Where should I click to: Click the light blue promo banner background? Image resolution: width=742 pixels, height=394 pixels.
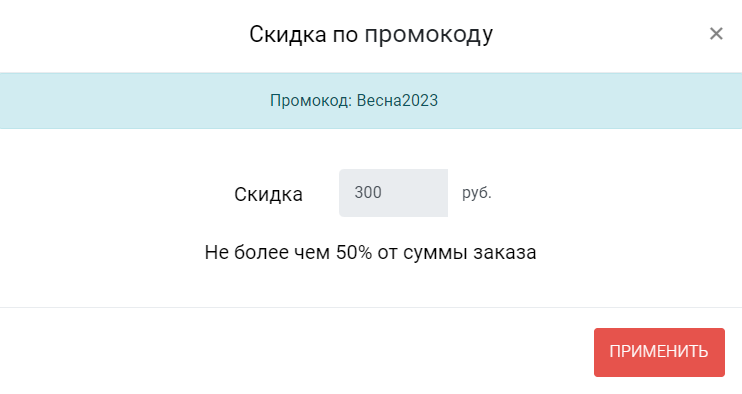[592, 100]
